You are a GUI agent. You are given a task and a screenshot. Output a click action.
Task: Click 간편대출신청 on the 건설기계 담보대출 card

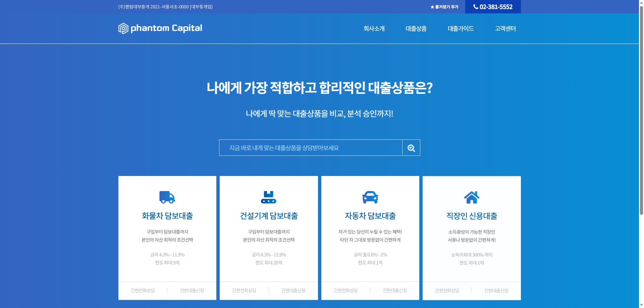[x=293, y=291]
